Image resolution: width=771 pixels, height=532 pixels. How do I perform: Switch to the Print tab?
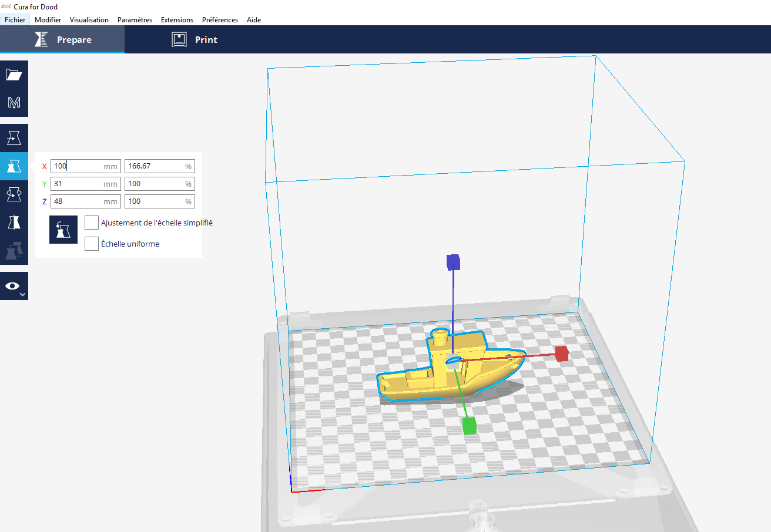tap(195, 39)
